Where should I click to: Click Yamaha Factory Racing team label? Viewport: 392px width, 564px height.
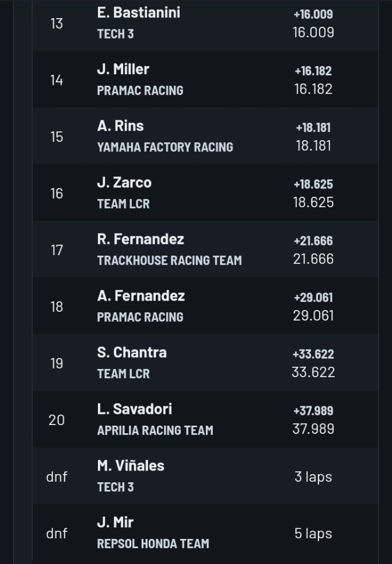pos(165,147)
